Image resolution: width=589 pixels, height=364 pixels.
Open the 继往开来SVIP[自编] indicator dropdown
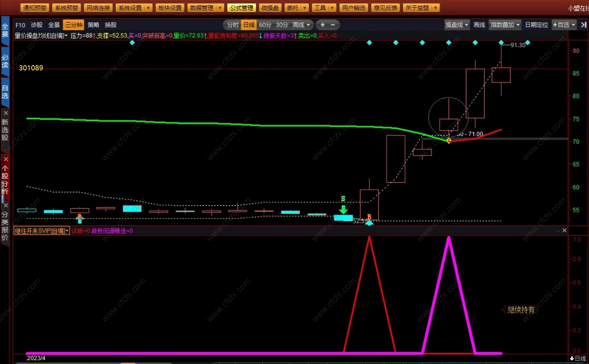tap(42, 231)
